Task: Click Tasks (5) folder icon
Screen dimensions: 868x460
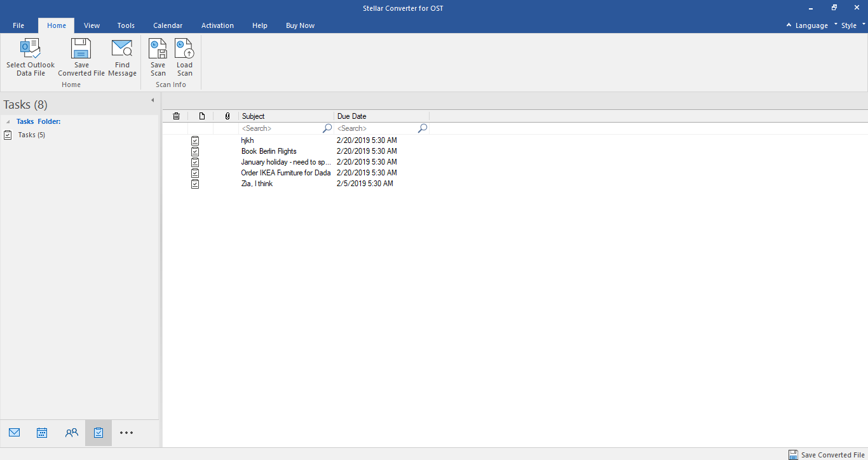Action: click(8, 135)
